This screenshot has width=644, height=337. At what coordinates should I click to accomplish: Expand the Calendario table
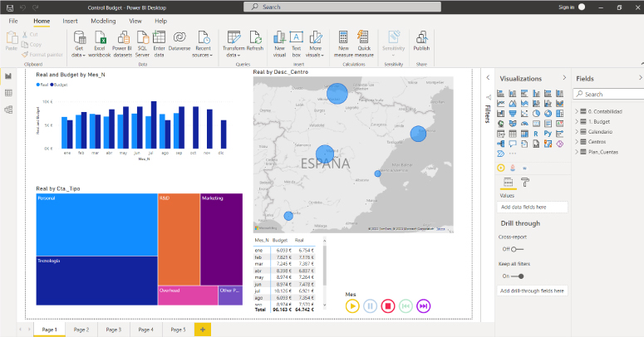point(577,132)
